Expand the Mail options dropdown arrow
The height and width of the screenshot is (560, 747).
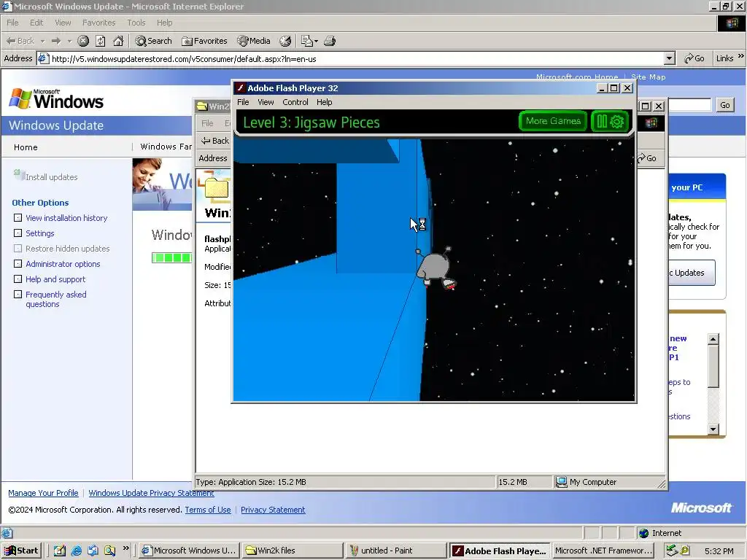[316, 42]
